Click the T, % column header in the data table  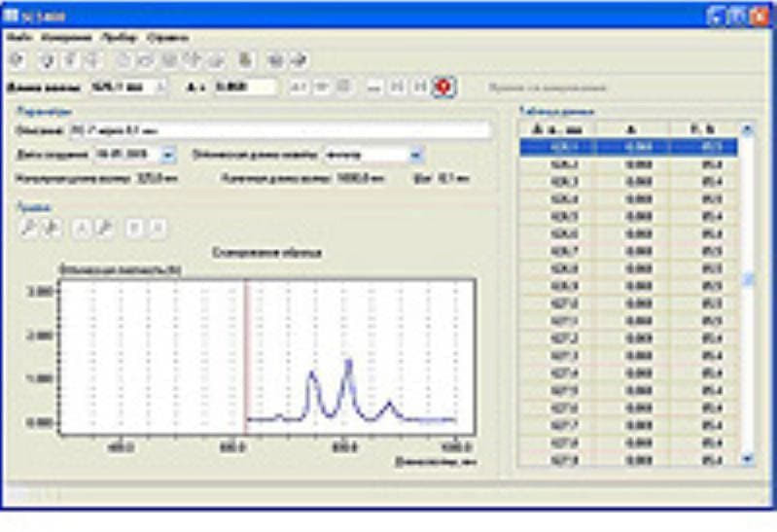click(x=704, y=129)
